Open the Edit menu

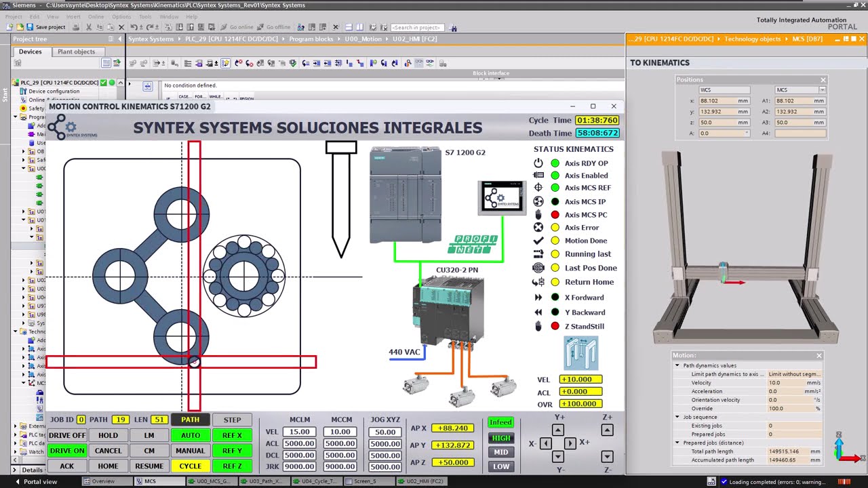(34, 16)
